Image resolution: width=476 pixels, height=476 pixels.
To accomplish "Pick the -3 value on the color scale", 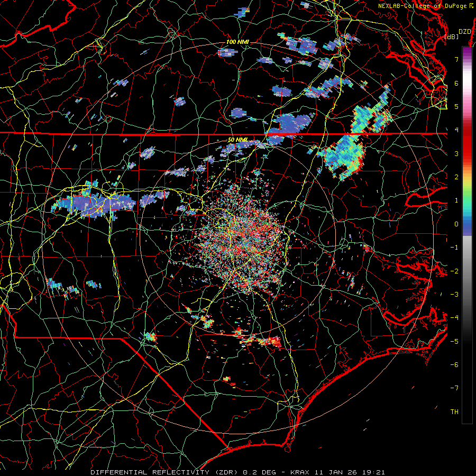I will 454,295.
